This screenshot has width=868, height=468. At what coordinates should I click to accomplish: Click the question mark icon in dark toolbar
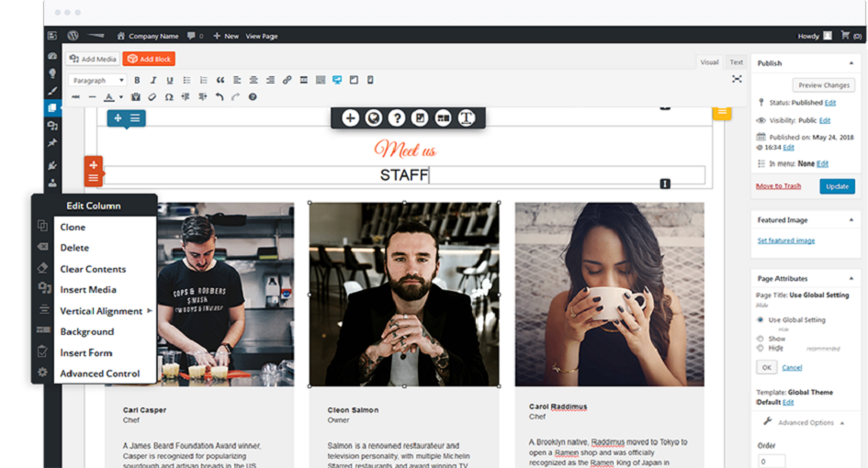[x=397, y=117]
